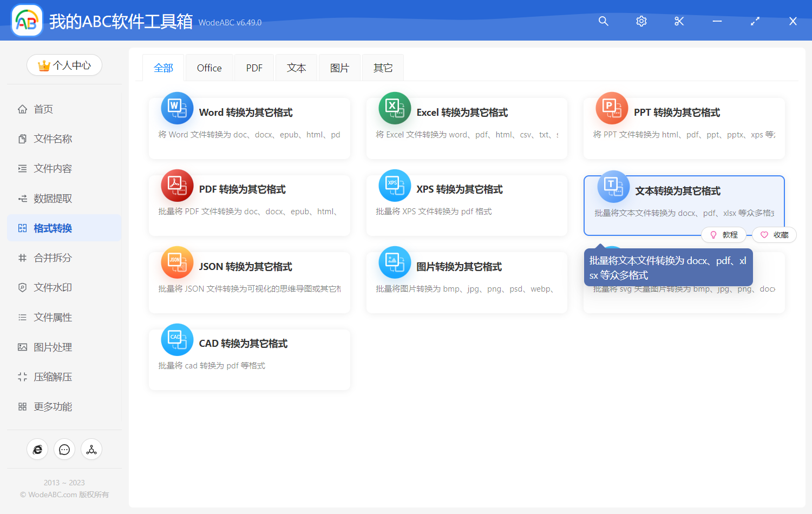Click the 图片处理 sidebar icon
This screenshot has width=812, height=514.
point(22,347)
